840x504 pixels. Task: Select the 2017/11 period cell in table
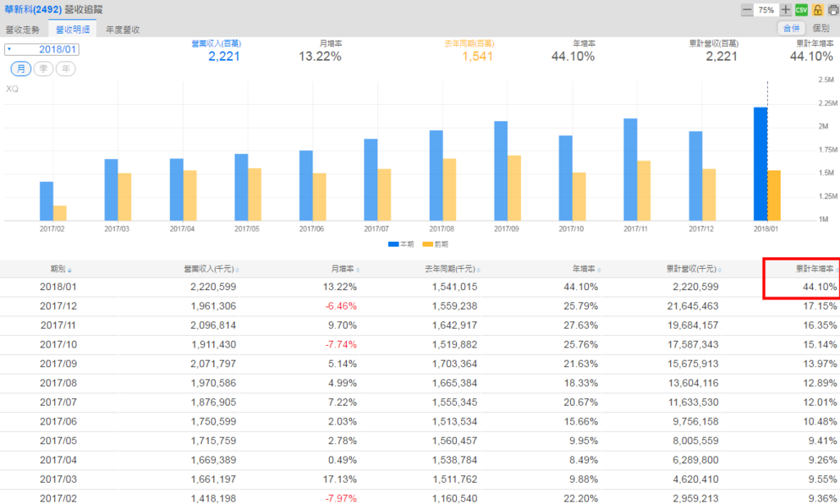pos(58,325)
